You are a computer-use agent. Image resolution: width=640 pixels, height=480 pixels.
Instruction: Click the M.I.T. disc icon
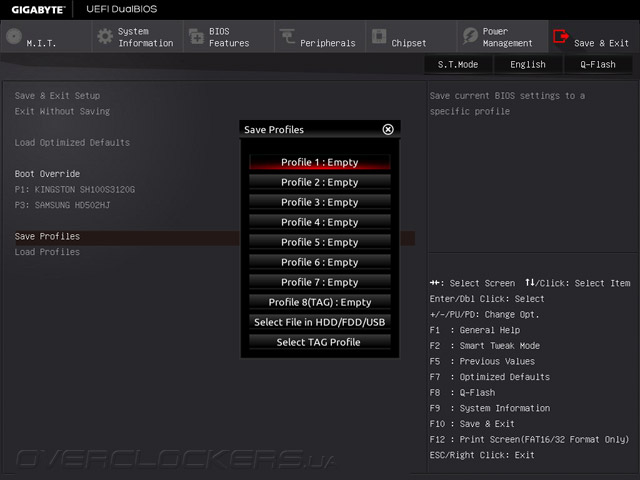click(x=14, y=36)
